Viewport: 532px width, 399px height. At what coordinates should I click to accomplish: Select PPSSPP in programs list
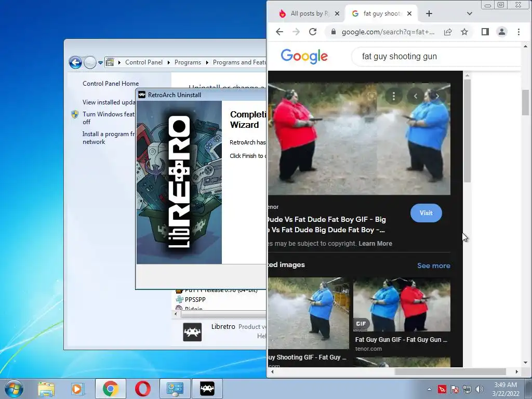(195, 300)
